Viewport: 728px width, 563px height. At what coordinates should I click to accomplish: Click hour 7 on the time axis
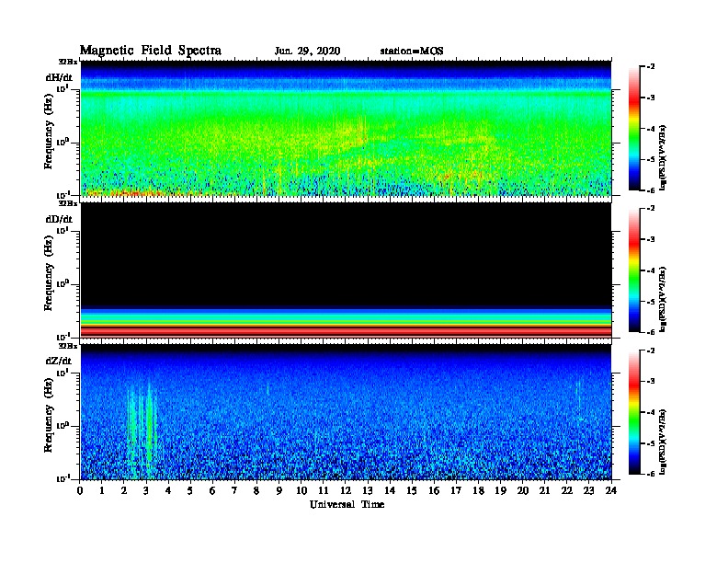coord(234,490)
